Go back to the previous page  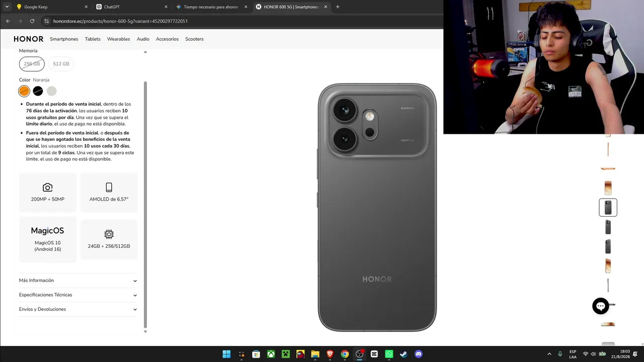coord(8,21)
